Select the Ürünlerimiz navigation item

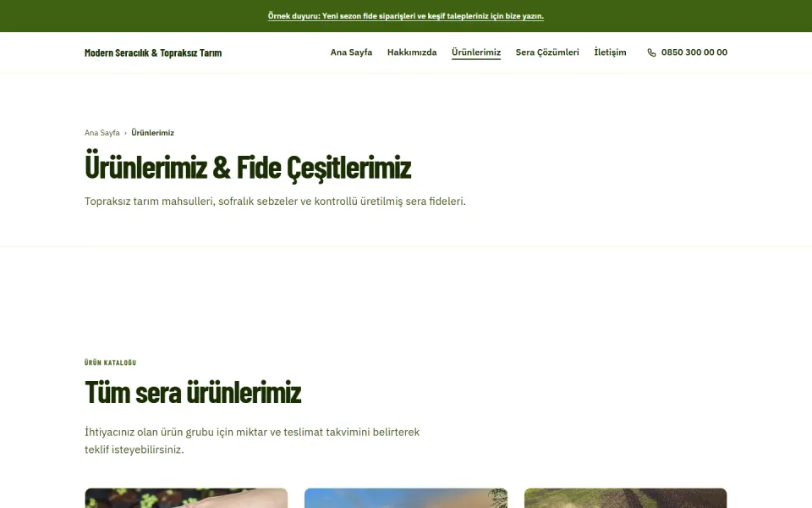(476, 52)
